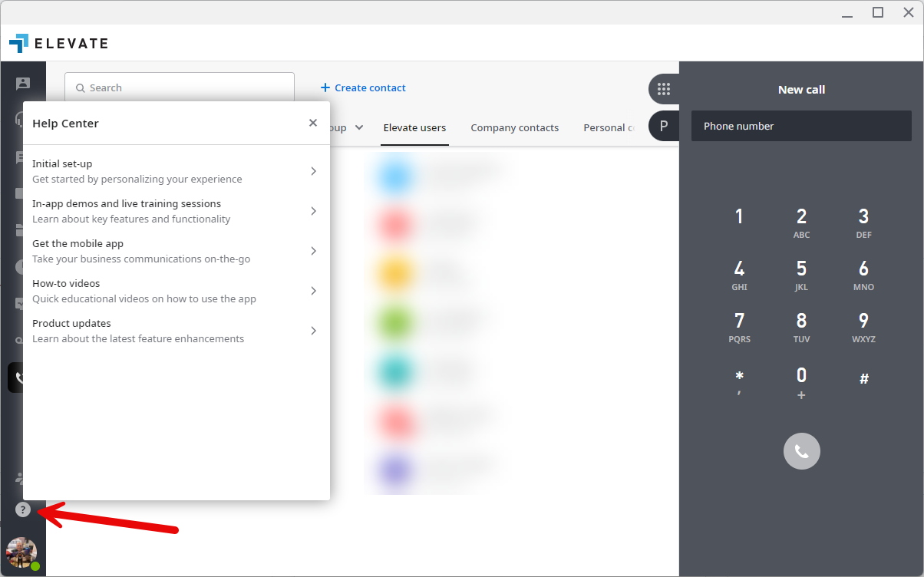Screen dimensions: 924x577
Task: Dial digit 2 ABC on keypad
Action: (801, 223)
